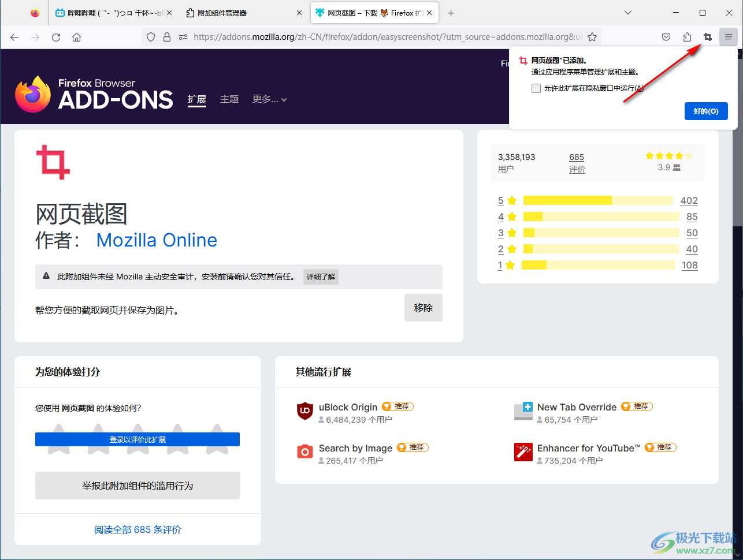
Task: Go back to the previous page
Action: point(15,37)
